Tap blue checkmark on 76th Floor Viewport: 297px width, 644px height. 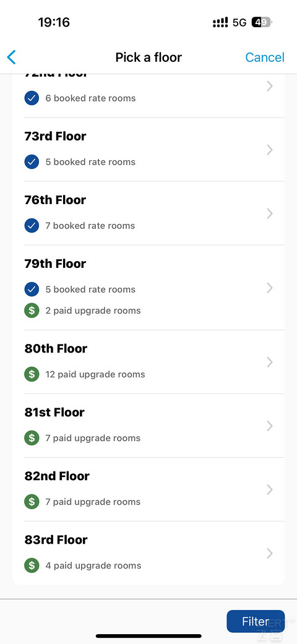32,225
